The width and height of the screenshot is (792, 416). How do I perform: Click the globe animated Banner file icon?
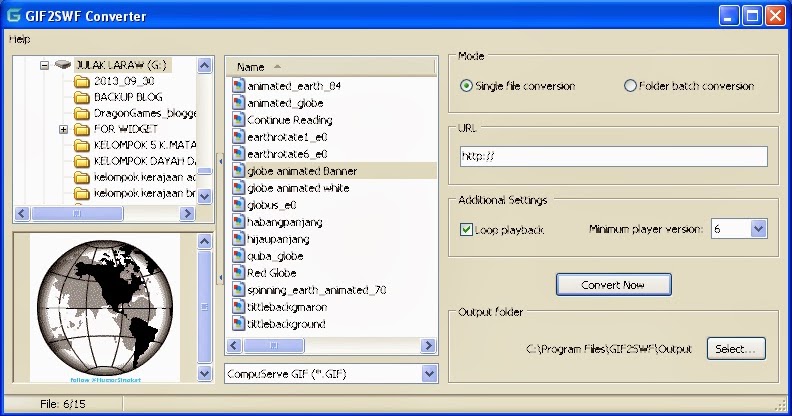click(x=238, y=171)
